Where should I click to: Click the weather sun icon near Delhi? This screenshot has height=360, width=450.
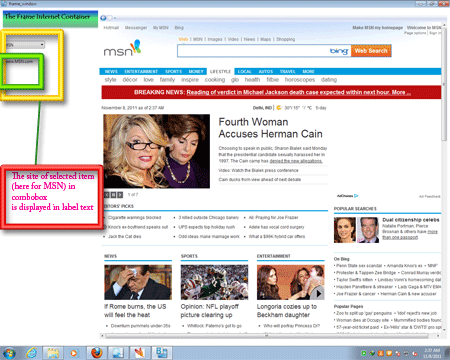279,108
